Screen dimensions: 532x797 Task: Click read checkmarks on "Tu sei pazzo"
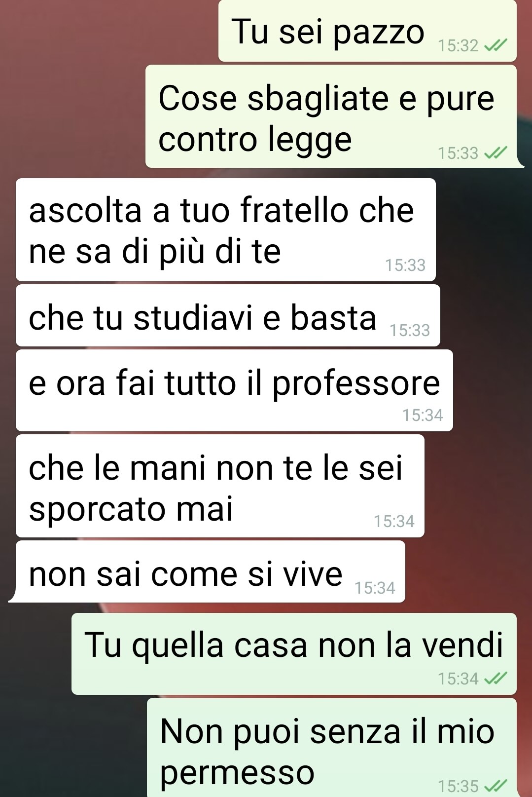pos(495,46)
